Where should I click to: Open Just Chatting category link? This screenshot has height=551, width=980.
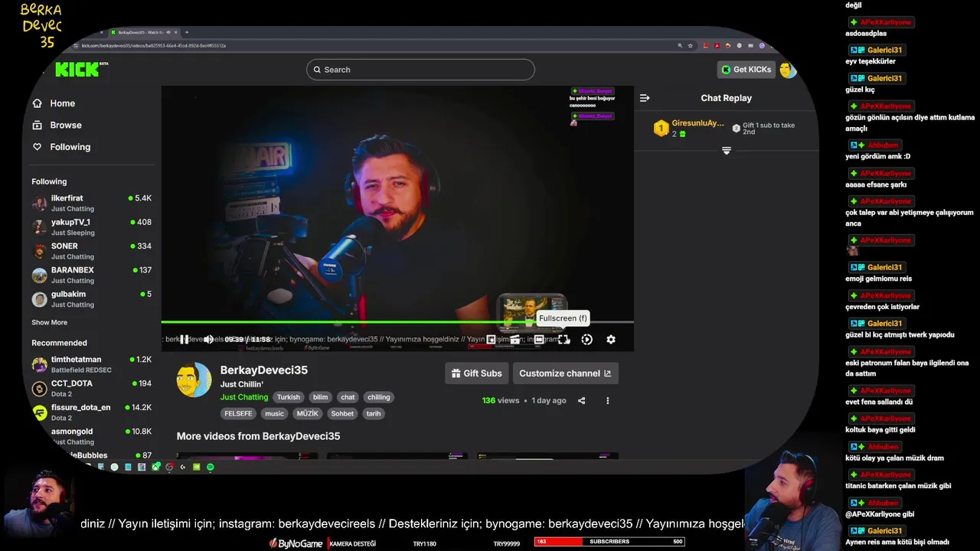(x=244, y=397)
